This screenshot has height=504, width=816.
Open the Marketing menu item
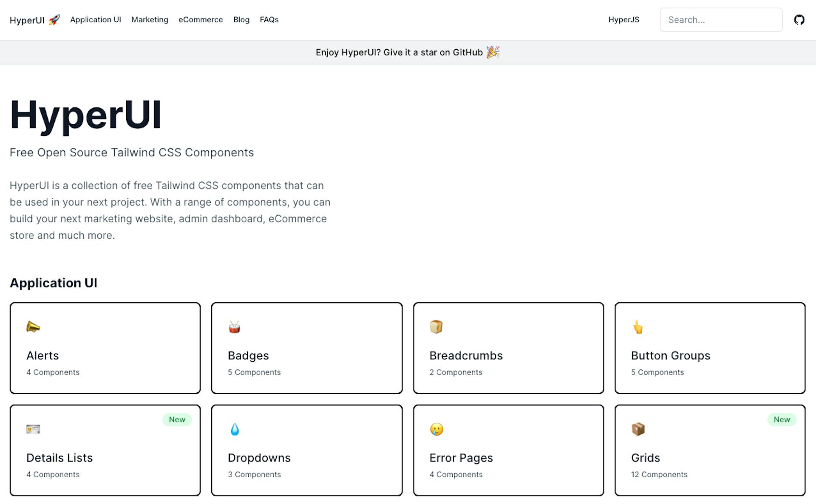[x=150, y=20]
